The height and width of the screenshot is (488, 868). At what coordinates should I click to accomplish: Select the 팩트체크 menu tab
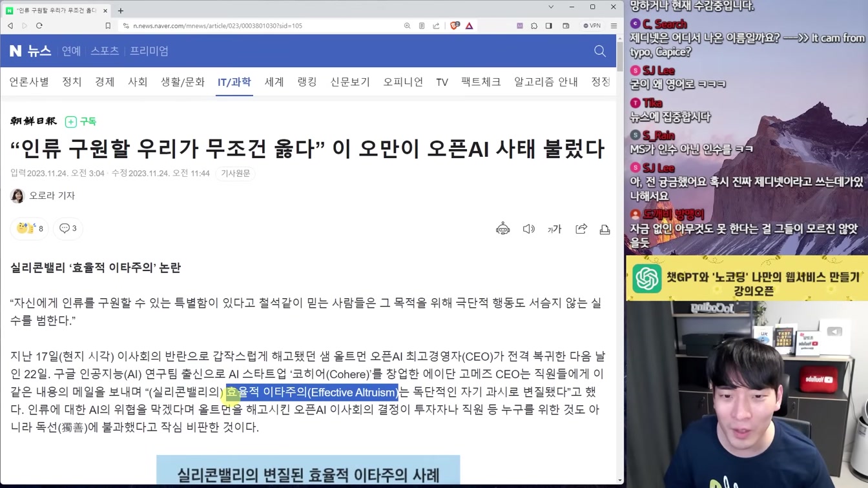point(481,82)
